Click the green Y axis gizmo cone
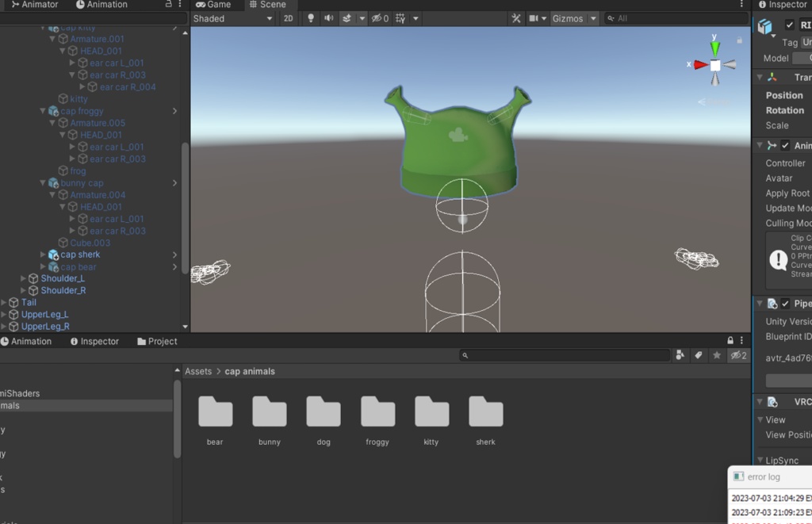 pos(715,48)
